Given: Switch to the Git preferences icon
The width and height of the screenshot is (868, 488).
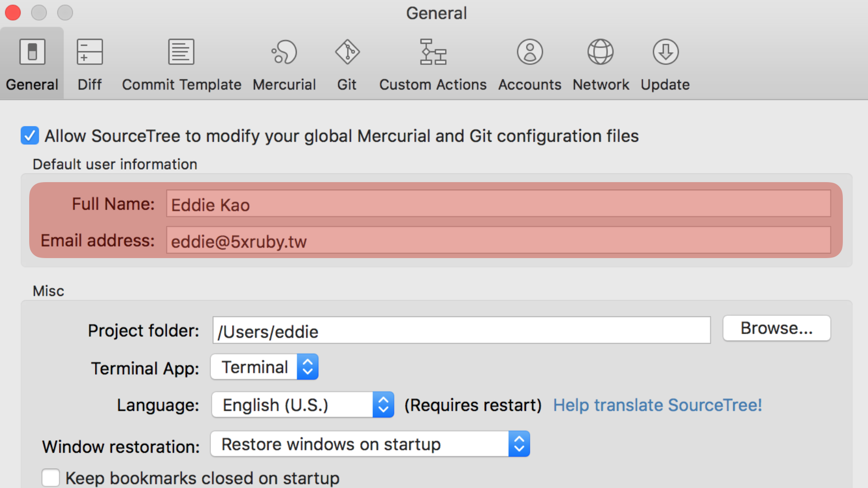Looking at the screenshot, I should [347, 52].
